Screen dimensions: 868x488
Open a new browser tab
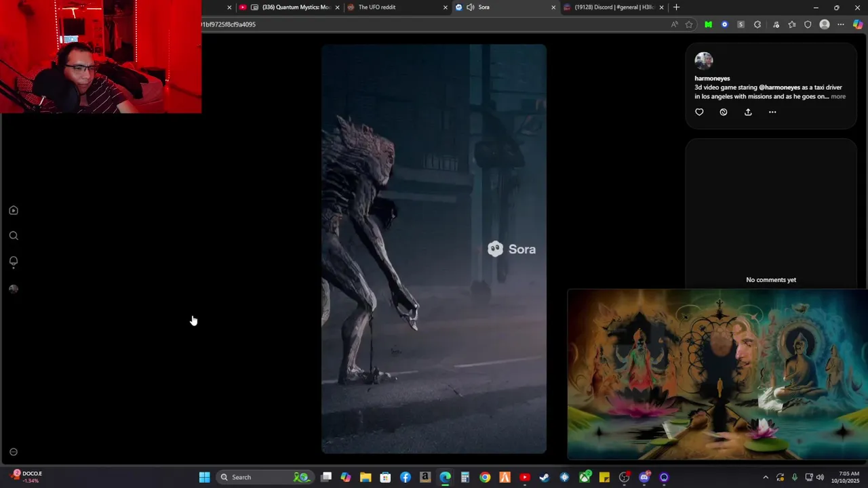676,7
